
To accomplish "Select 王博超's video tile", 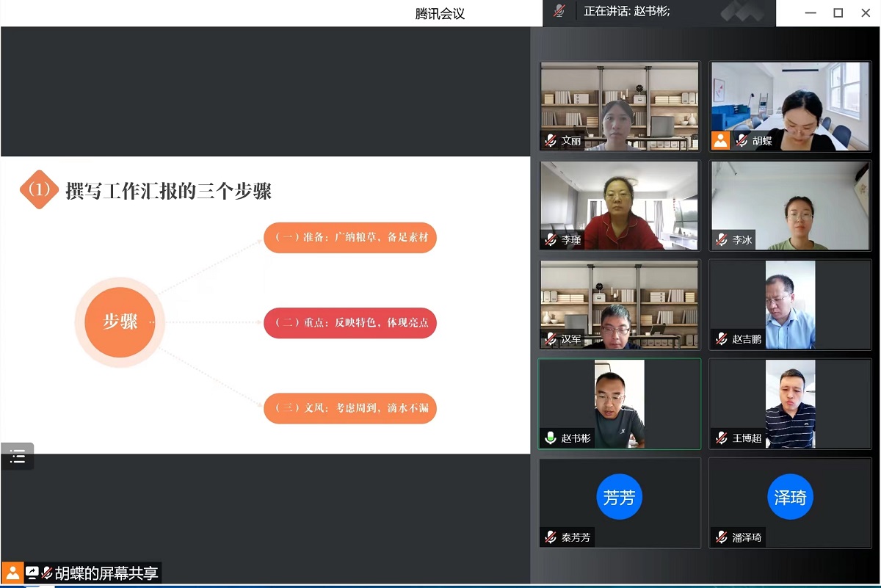I will click(x=790, y=403).
